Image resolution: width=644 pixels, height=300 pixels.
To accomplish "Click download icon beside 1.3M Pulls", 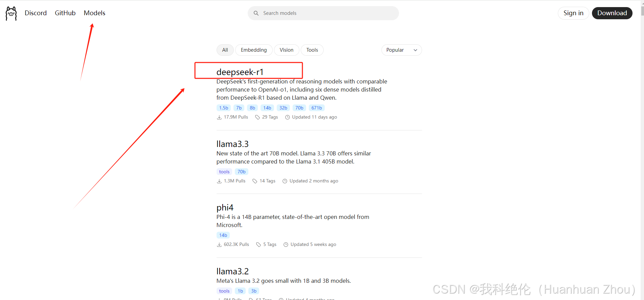I will coord(219,181).
